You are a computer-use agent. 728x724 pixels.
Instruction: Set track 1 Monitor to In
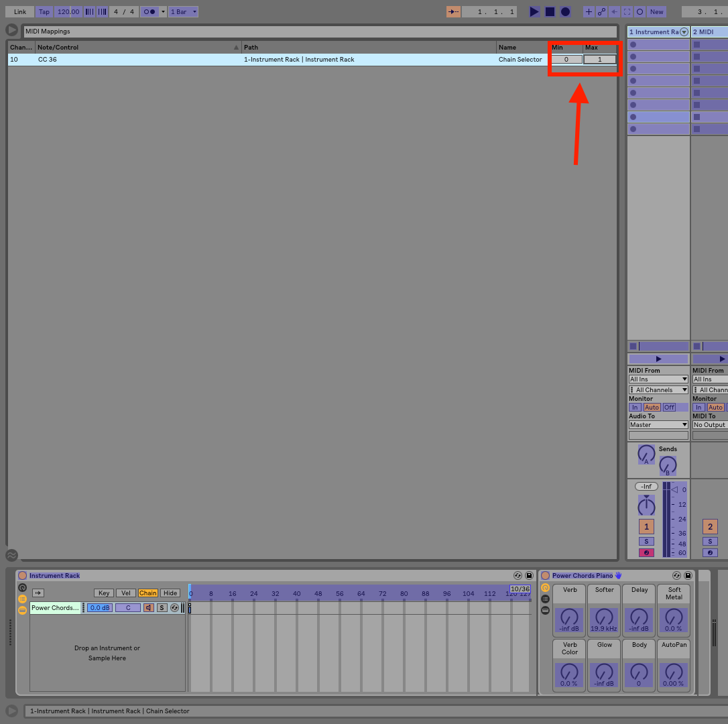[635, 408]
